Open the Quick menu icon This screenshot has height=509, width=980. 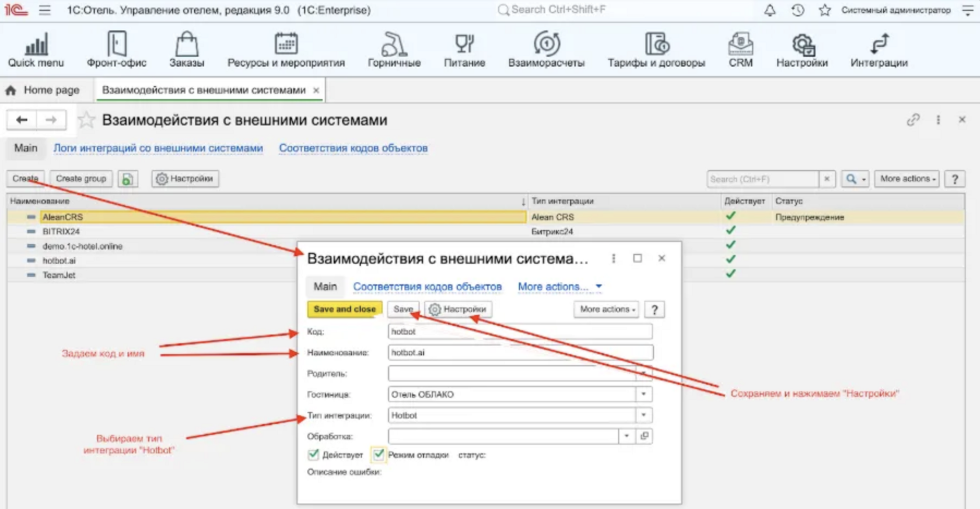tap(36, 50)
